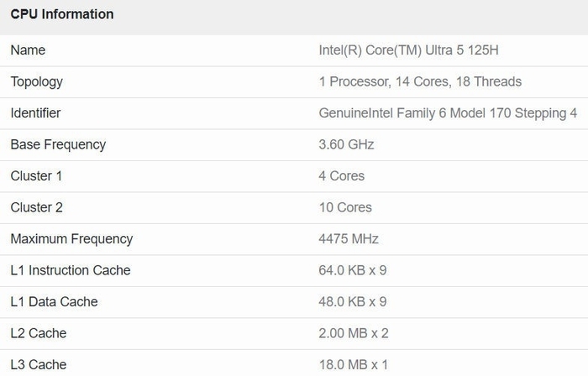
Task: Click the 18.0 MB x 1 value
Action: (354, 365)
